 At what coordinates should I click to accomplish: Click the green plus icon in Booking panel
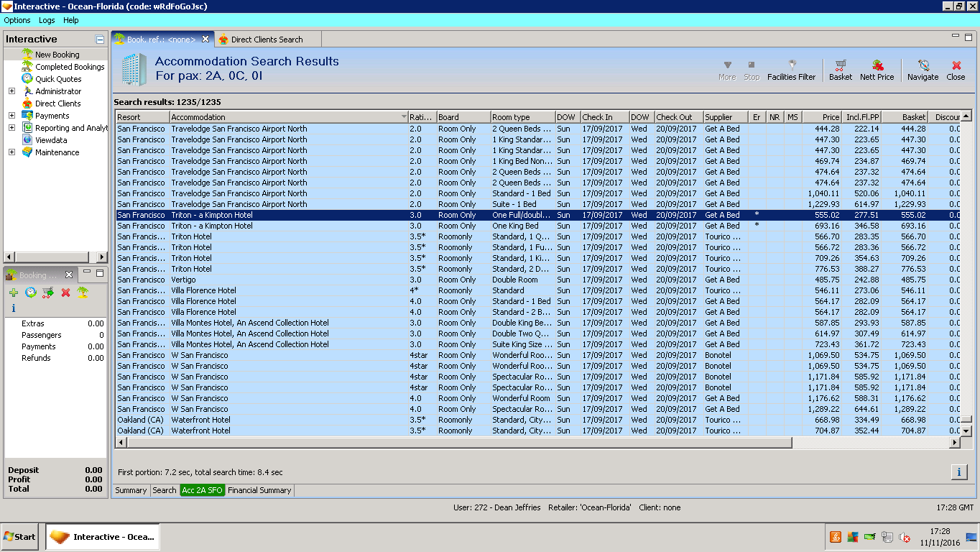coord(14,293)
